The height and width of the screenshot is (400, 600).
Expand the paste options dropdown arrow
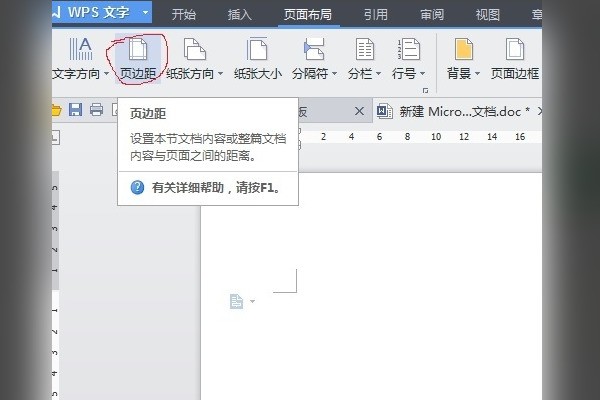coord(253,301)
